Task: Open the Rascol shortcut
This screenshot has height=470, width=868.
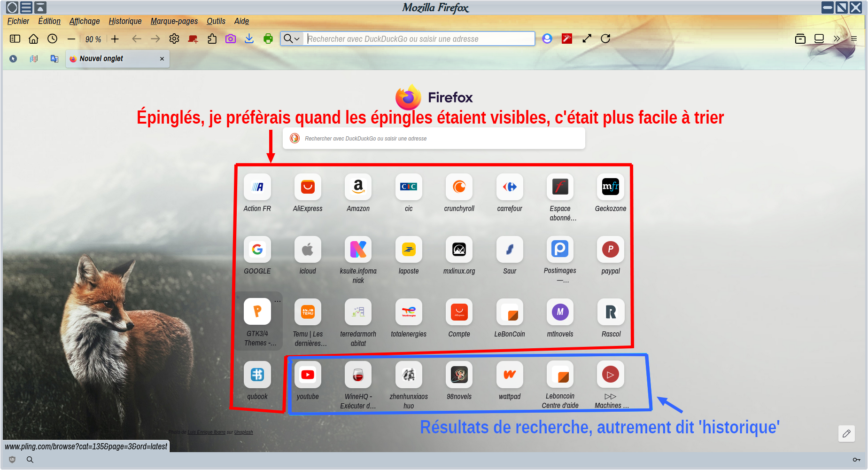Action: [611, 312]
